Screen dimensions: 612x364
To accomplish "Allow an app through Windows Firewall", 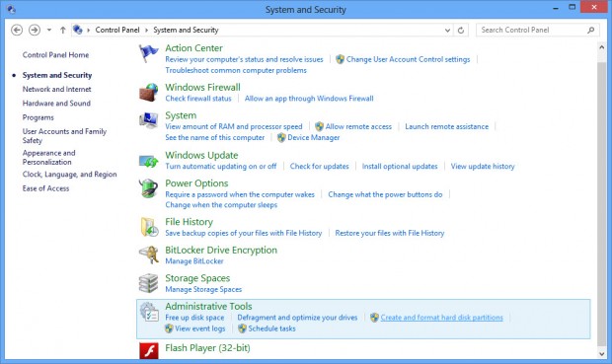I will (309, 99).
